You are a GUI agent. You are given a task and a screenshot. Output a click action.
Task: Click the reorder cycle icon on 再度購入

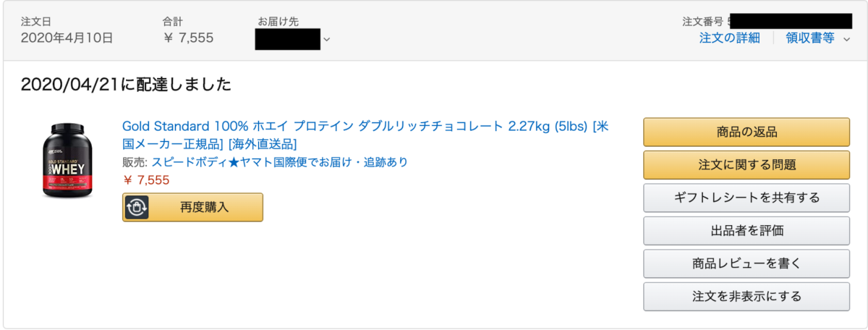(x=137, y=207)
